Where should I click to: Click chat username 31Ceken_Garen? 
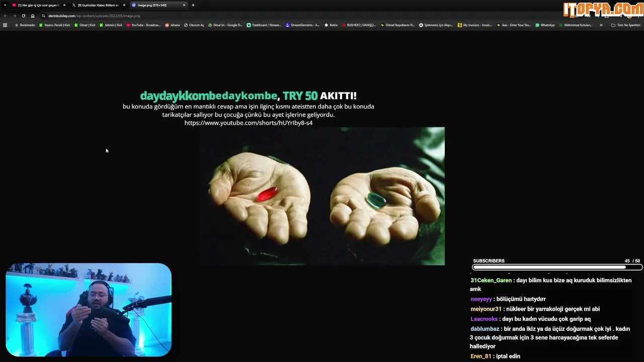tap(491, 281)
